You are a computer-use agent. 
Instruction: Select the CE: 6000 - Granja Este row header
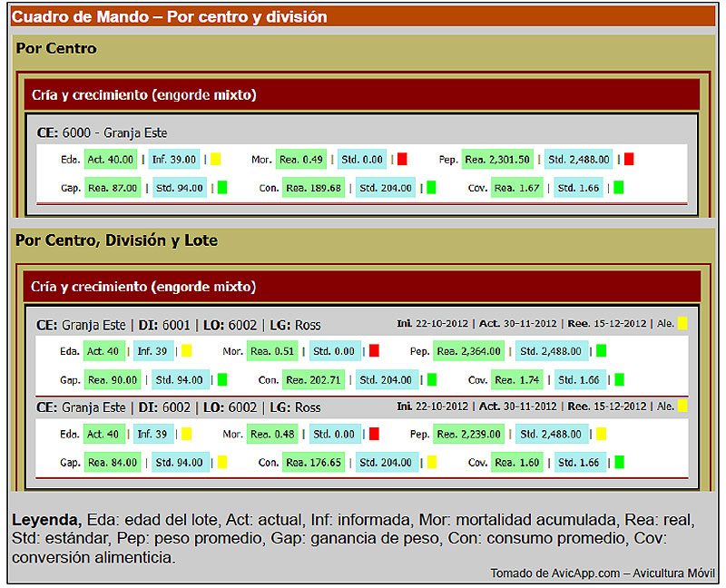(102, 132)
